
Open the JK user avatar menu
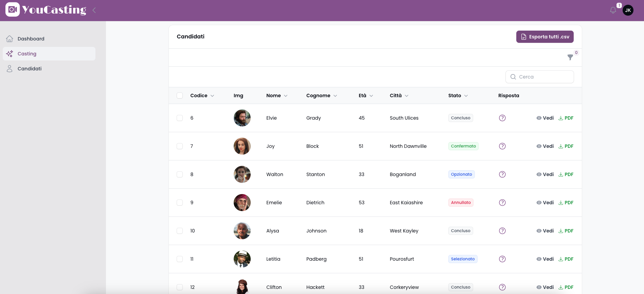(x=628, y=10)
